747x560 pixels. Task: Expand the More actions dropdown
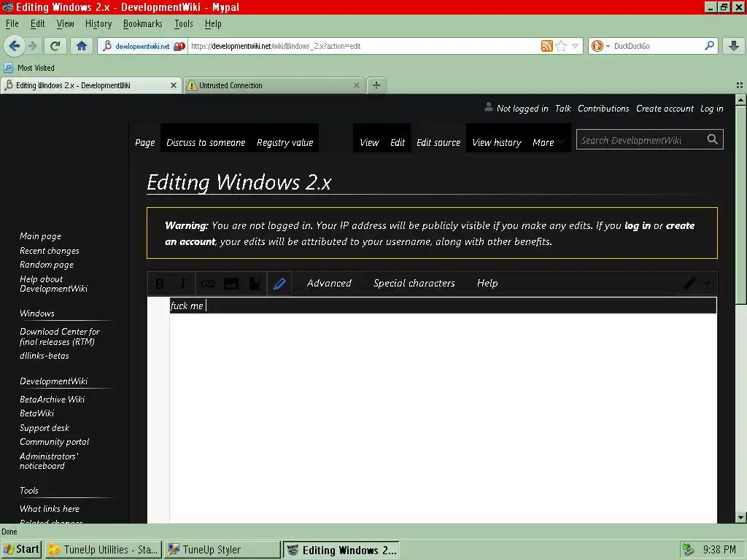548,142
